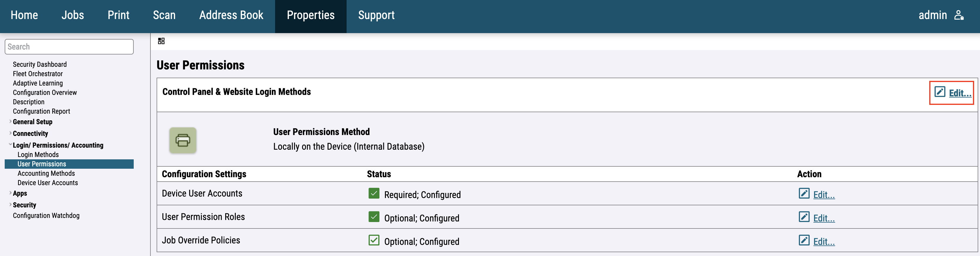Open the Address Book tab

click(231, 15)
